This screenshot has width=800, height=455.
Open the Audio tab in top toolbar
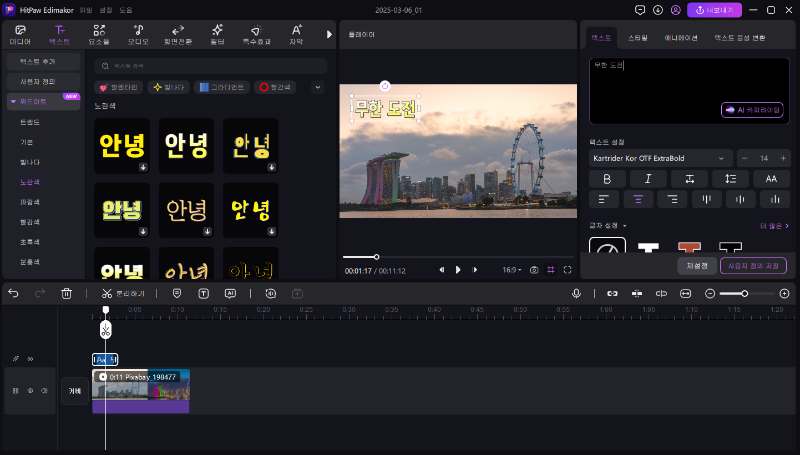[x=139, y=35]
